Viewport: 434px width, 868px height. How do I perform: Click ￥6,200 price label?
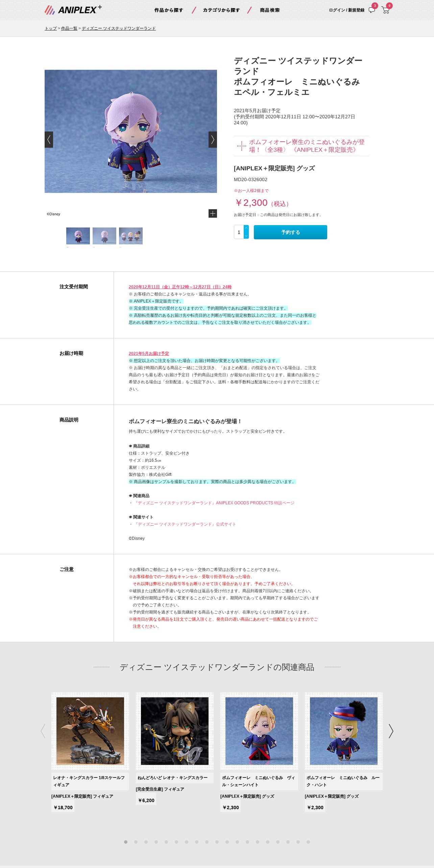point(146,800)
